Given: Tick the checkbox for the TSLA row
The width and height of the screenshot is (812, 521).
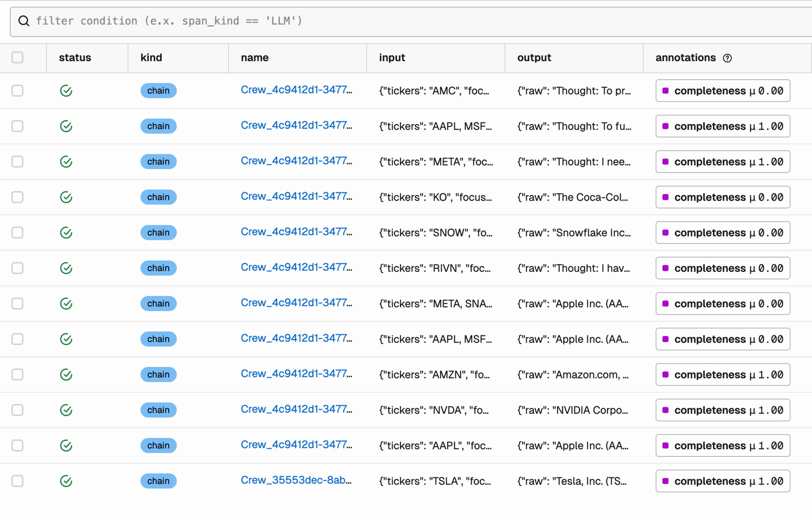Looking at the screenshot, I should 17,481.
